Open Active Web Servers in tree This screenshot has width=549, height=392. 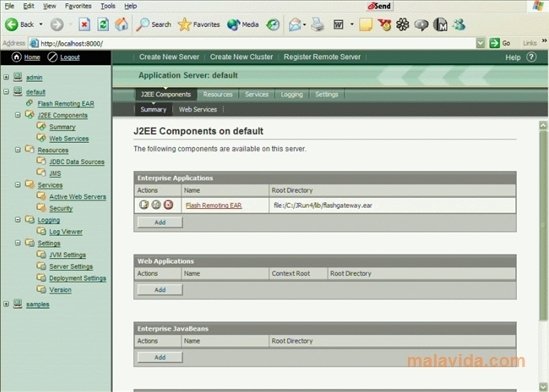click(x=77, y=197)
